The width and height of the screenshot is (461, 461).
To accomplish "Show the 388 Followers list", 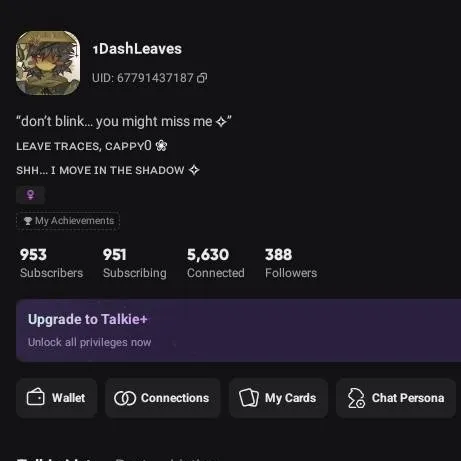I will [291, 263].
